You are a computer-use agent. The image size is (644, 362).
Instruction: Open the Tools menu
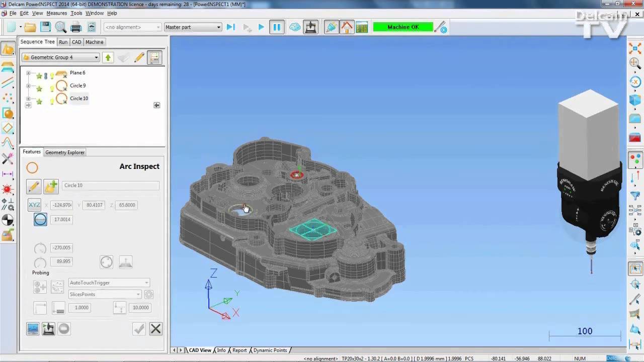76,13
